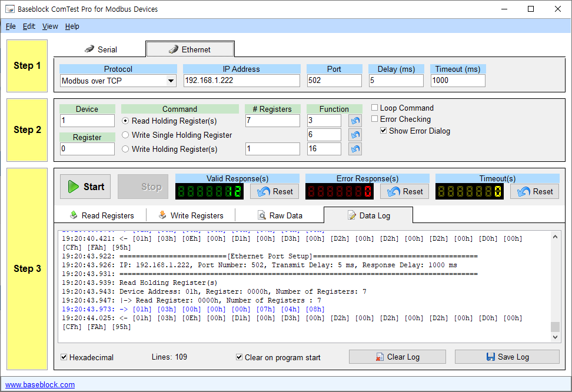Uncheck Show Error Dialog
Viewport: 572px width, 392px height.
pyautogui.click(x=384, y=130)
